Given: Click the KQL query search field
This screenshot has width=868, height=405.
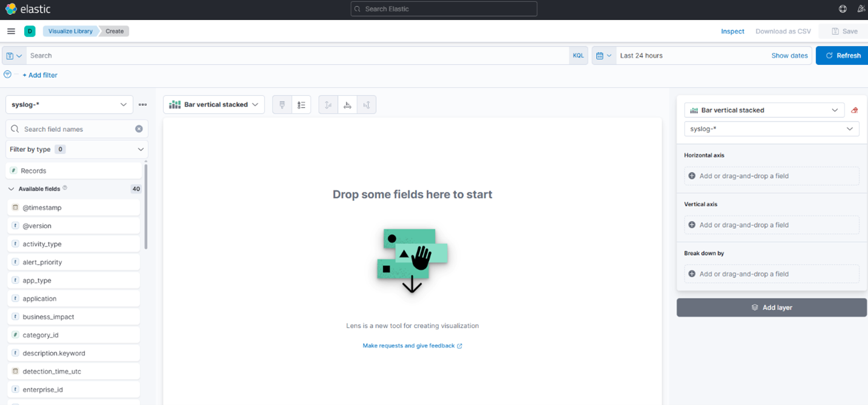Looking at the screenshot, I should point(297,55).
